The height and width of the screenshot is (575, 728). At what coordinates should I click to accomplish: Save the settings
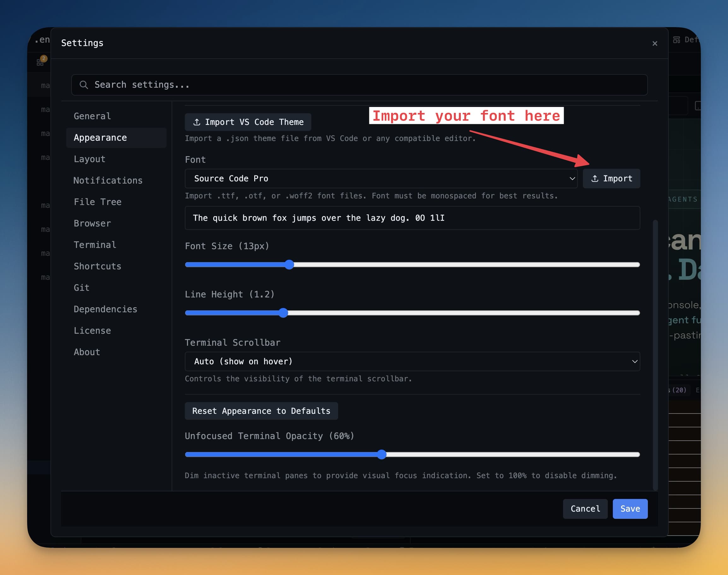630,509
